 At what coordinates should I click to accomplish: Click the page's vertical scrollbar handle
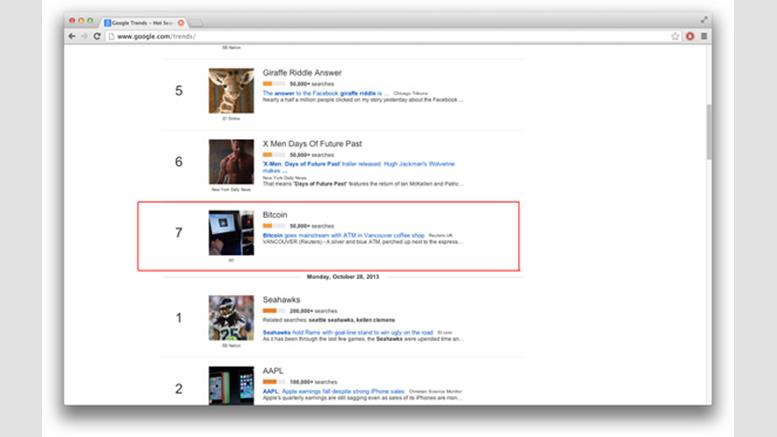coord(709,132)
